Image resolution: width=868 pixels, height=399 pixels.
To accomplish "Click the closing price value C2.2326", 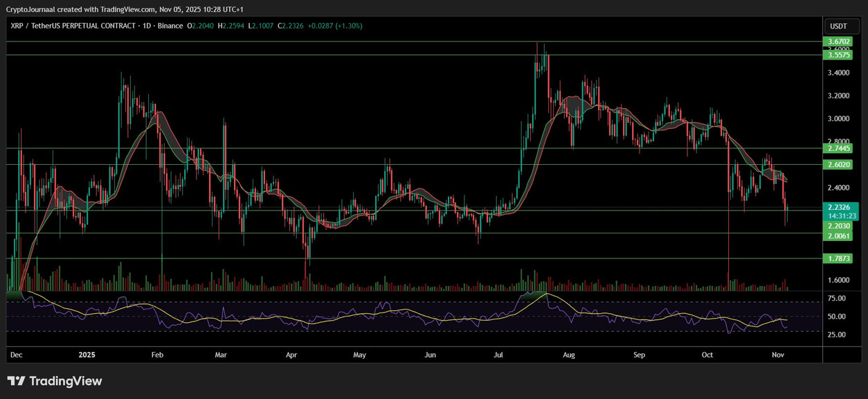I will pos(293,26).
